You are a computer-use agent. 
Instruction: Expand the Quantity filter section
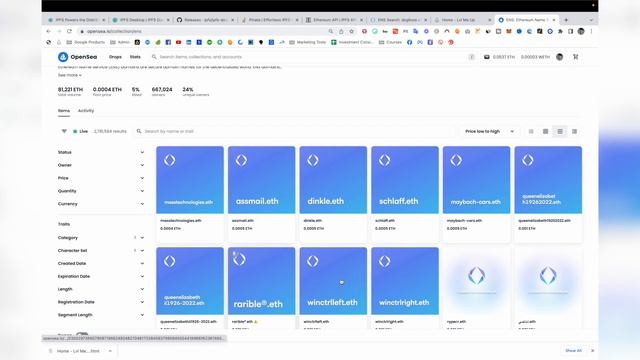pos(101,191)
